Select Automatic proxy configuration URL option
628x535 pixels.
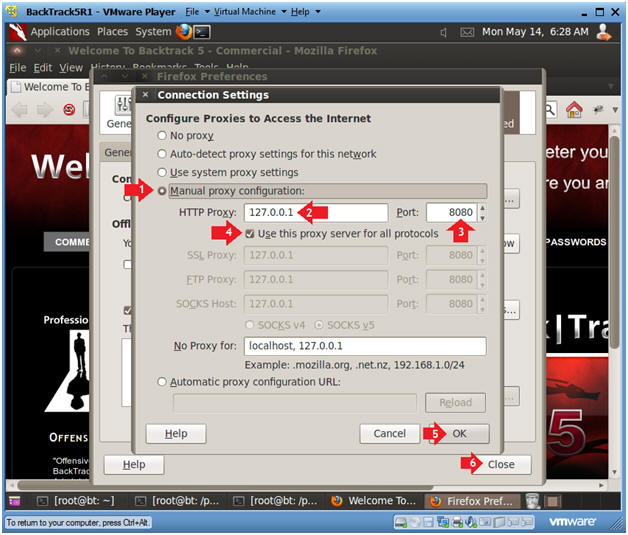[x=162, y=382]
